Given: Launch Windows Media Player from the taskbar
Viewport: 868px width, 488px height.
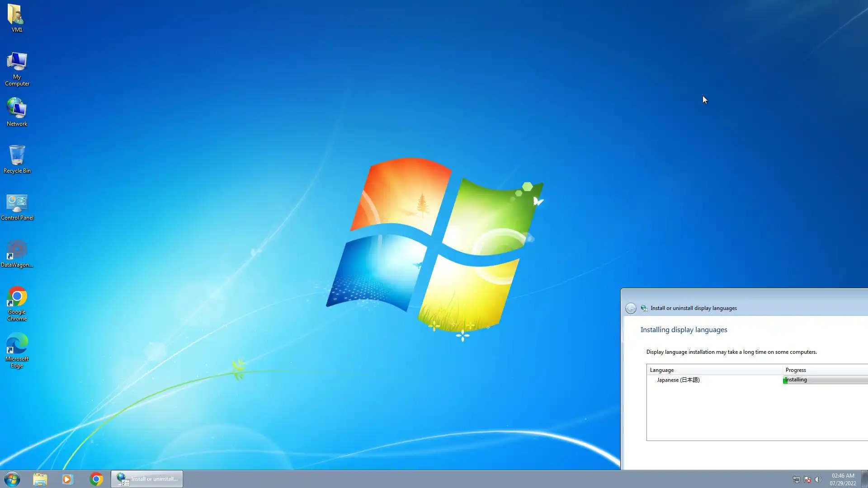Looking at the screenshot, I should coord(67,479).
